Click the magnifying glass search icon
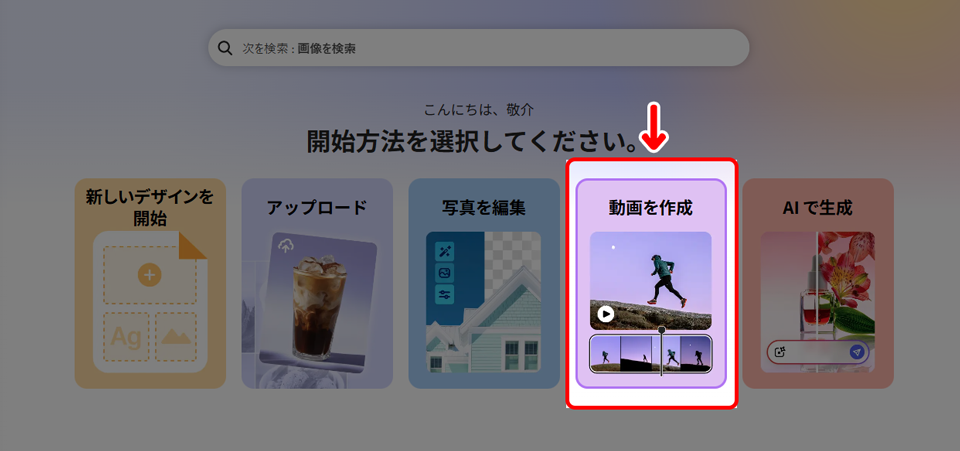Screen dimensions: 960x451 pyautogui.click(x=225, y=48)
